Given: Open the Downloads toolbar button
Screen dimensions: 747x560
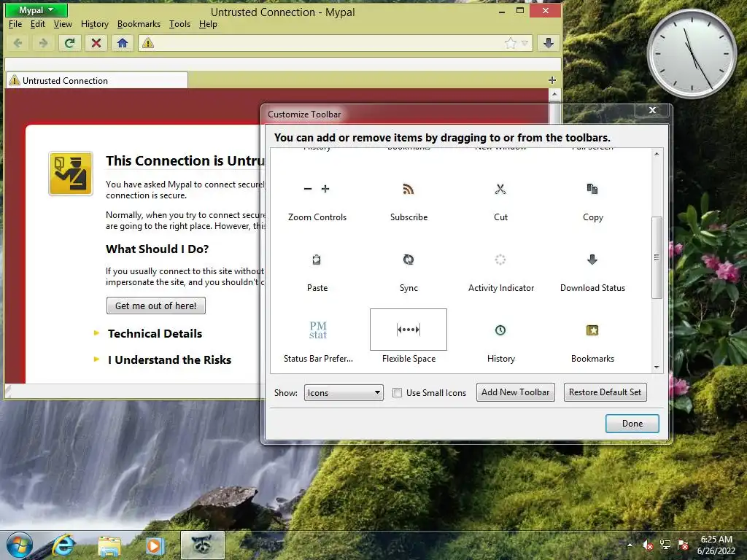Looking at the screenshot, I should [x=549, y=43].
